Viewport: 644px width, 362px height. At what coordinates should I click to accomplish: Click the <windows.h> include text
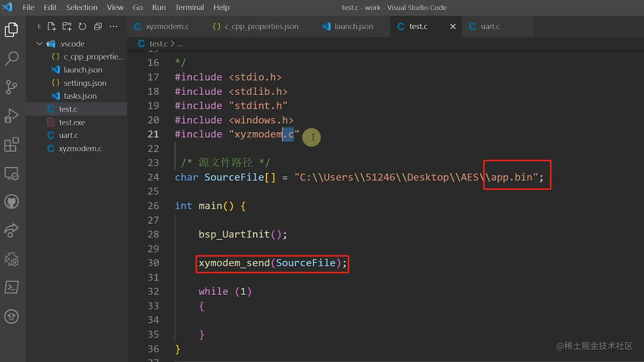261,120
